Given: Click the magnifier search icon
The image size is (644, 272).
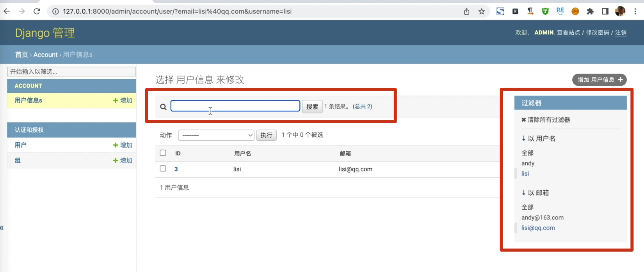Looking at the screenshot, I should pos(163,107).
